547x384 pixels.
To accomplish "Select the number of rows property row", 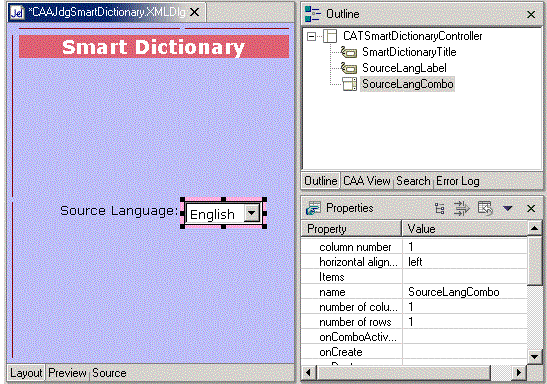I will (x=414, y=322).
